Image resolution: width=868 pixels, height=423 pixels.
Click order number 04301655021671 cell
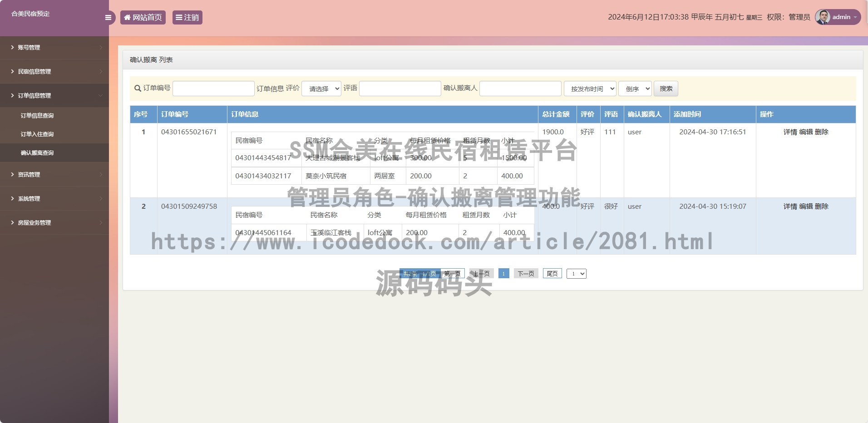[189, 132]
